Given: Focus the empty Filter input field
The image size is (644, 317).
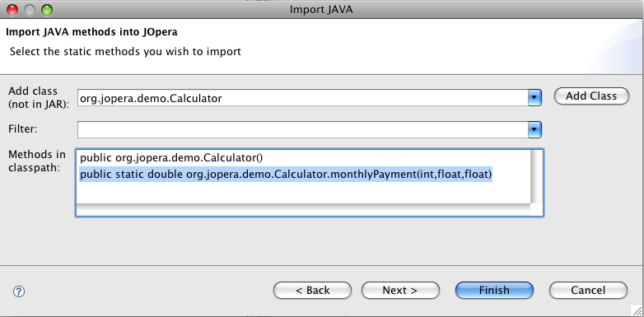Looking at the screenshot, I should tap(303, 130).
